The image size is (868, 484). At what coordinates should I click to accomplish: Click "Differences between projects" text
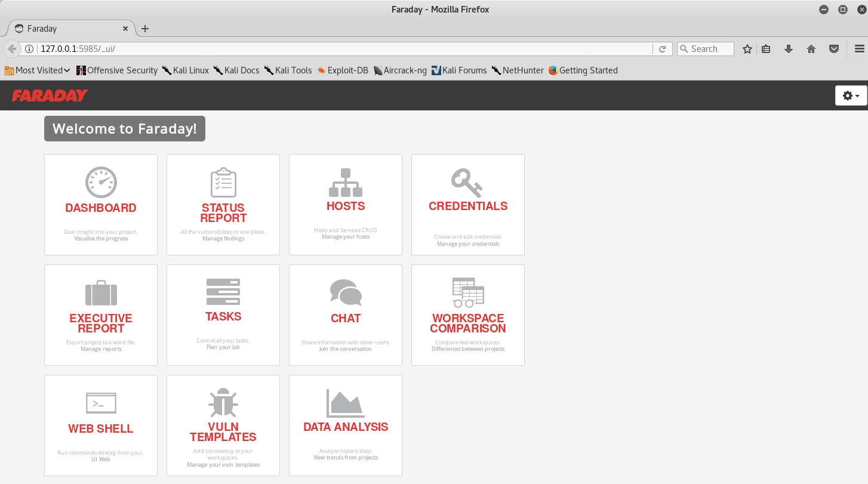click(x=468, y=349)
